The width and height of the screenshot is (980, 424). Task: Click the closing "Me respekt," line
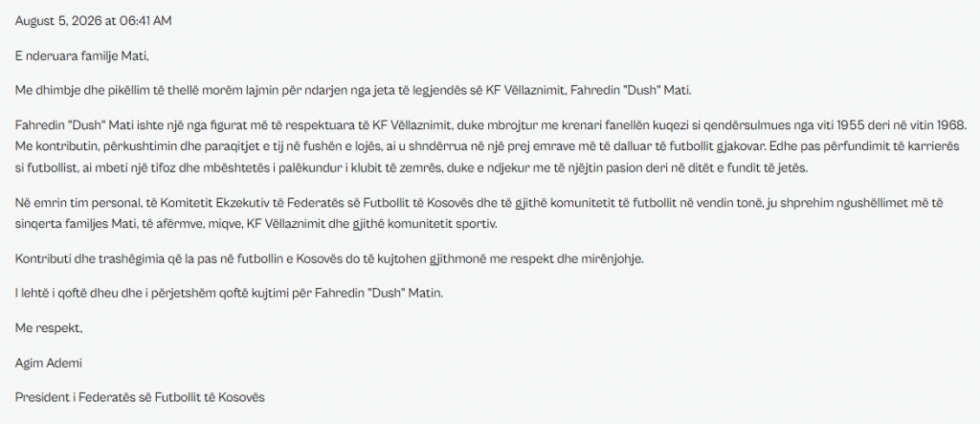[49, 328]
